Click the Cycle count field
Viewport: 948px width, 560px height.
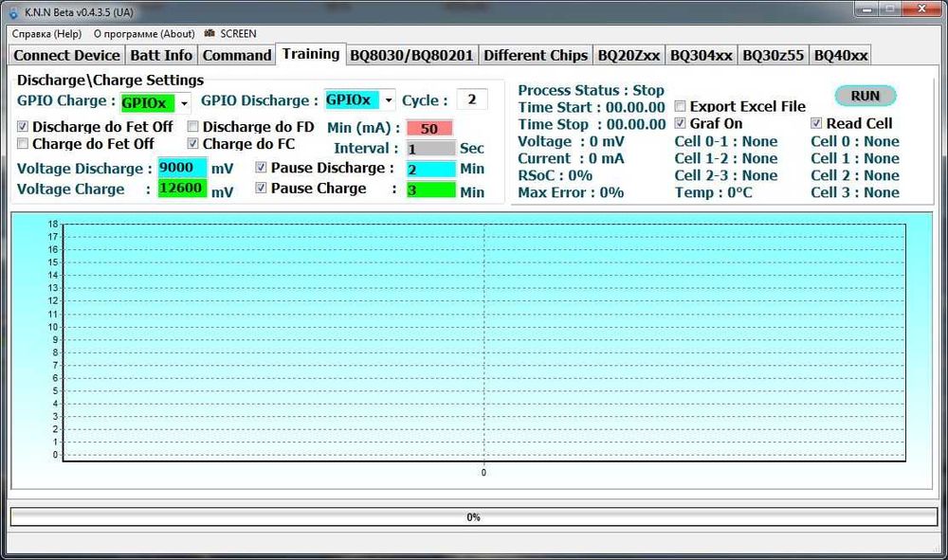(471, 99)
